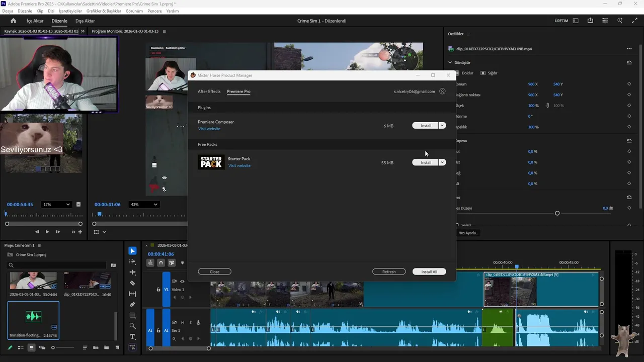644x362 pixels.
Task: Open source monitor 17% zoom dropdown
Action: tap(56, 204)
